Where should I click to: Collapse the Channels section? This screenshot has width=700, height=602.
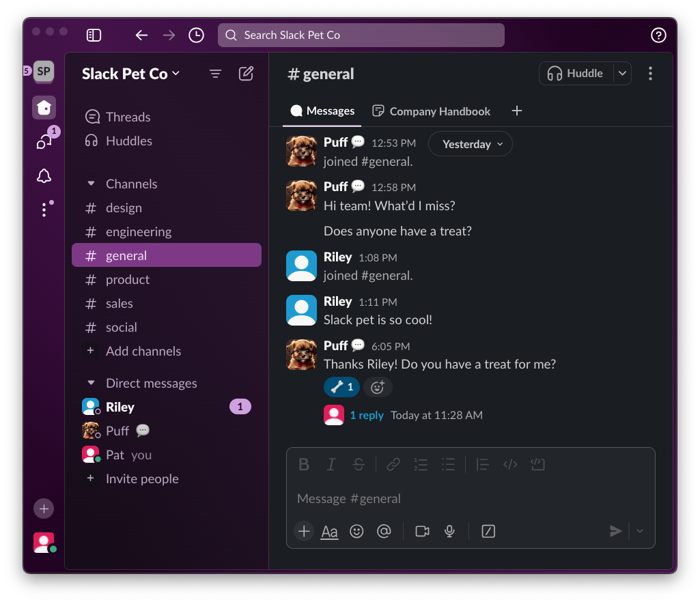[91, 184]
